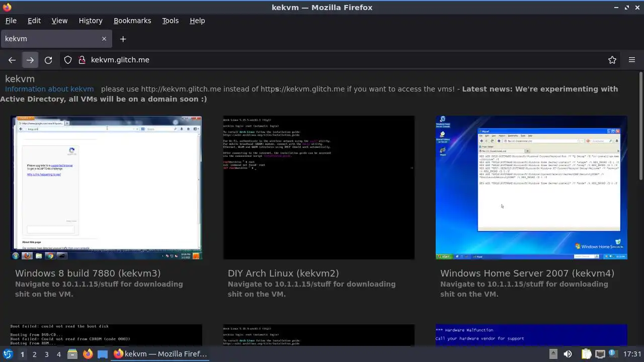Reload the current page
644x362 pixels.
click(x=48, y=60)
